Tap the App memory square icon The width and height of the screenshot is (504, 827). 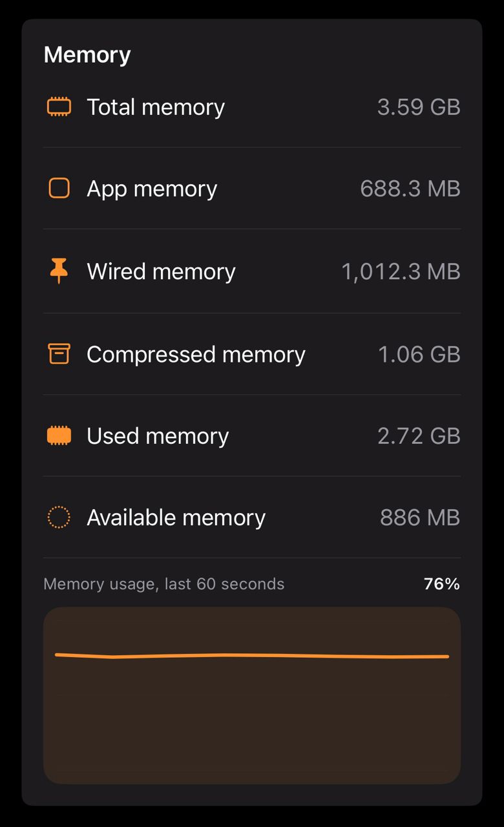pos(59,188)
